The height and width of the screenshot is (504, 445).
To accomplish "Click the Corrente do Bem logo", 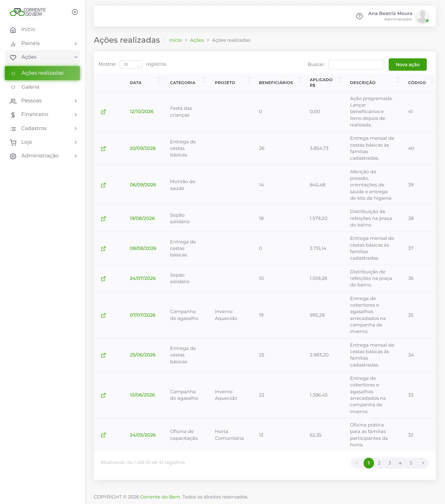I will (28, 12).
